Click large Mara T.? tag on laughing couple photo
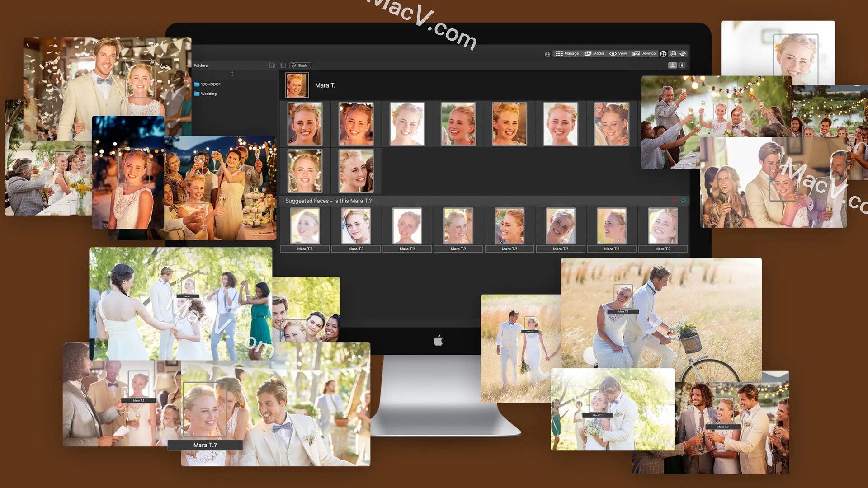Viewport: 868px width, 488px height. coord(205,445)
